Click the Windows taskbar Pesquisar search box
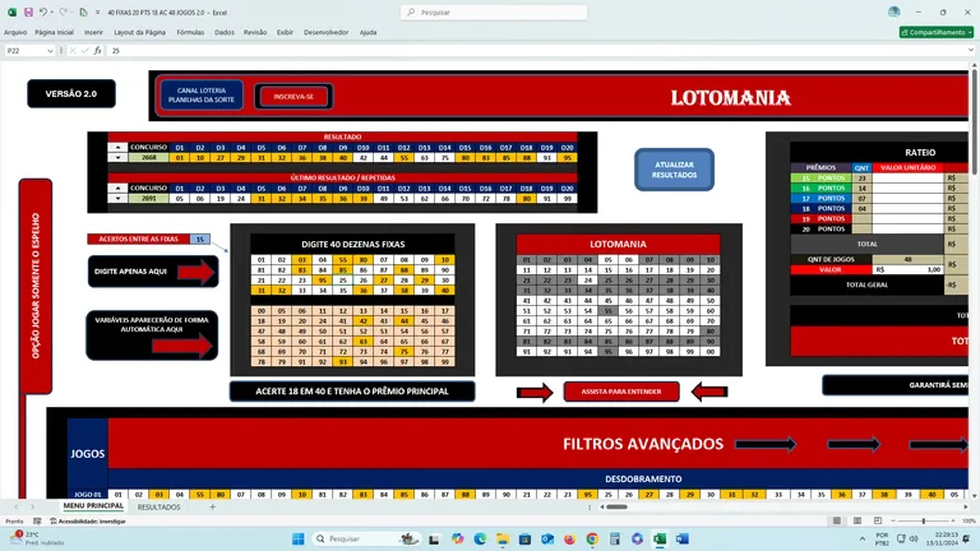The width and height of the screenshot is (980, 551). coord(366,539)
